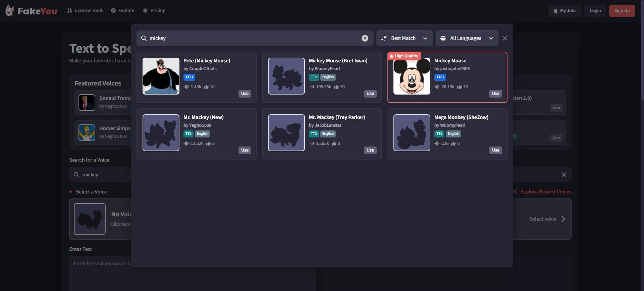Clear the background page search with X
Image resolution: width=644 pixels, height=291 pixels.
pyautogui.click(x=564, y=175)
